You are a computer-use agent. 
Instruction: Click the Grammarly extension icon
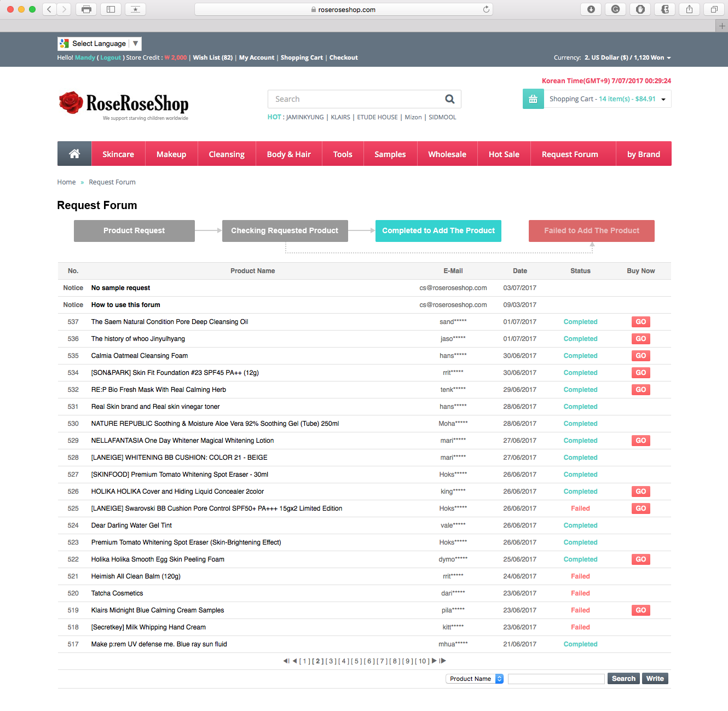(x=615, y=9)
